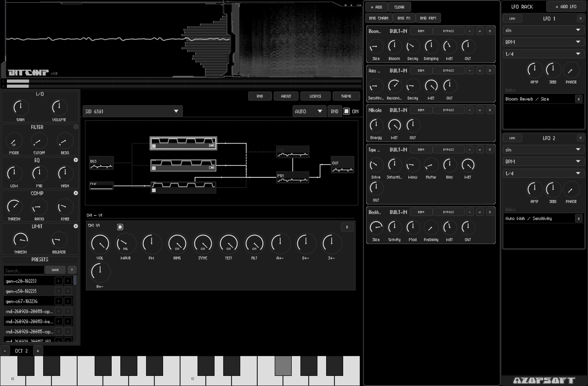Toggle the EQ section on/off
Screen dimensions: 588x386
point(76,160)
